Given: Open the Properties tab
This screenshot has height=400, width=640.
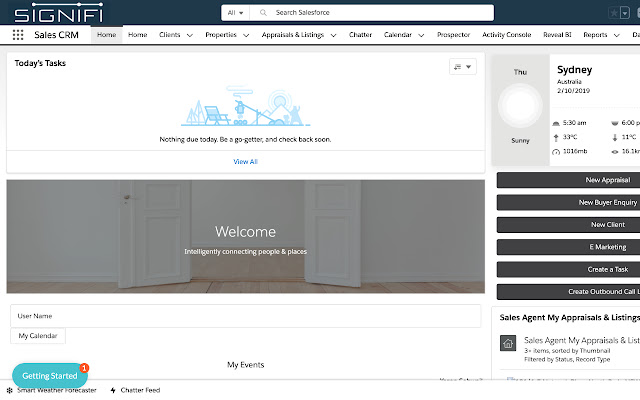Looking at the screenshot, I should (x=221, y=35).
